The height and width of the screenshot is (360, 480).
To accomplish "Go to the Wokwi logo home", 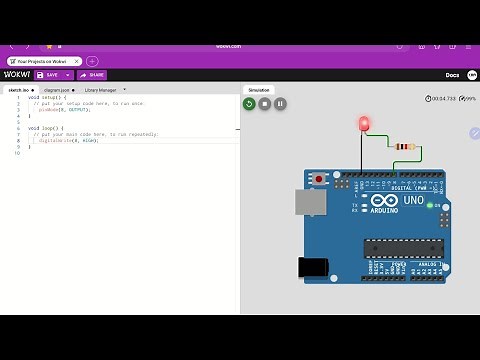I will coord(17,75).
